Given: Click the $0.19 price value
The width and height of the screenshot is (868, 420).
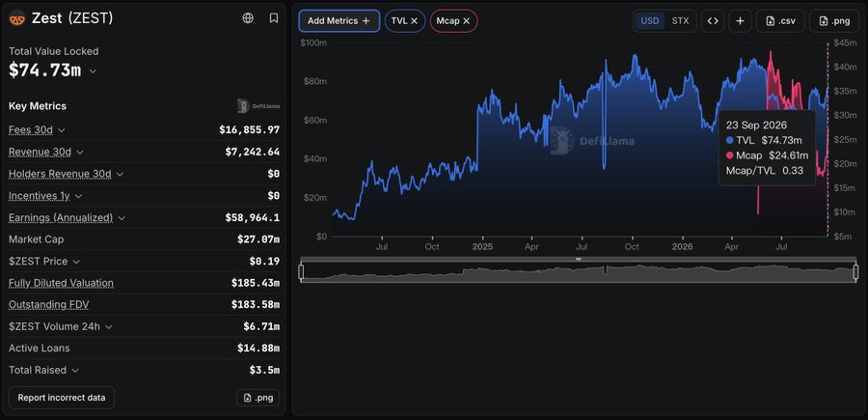Looking at the screenshot, I should 264,262.
